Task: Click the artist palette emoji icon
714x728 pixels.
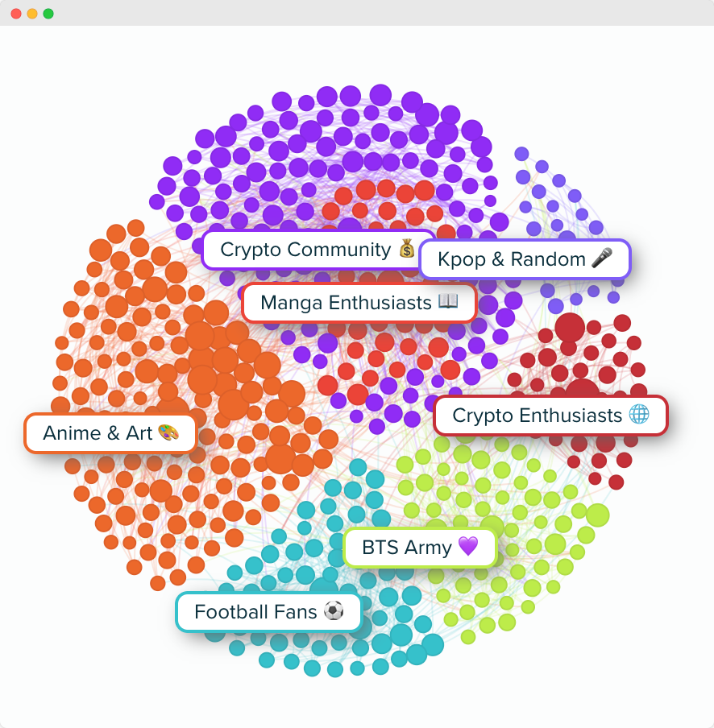Action: point(168,432)
